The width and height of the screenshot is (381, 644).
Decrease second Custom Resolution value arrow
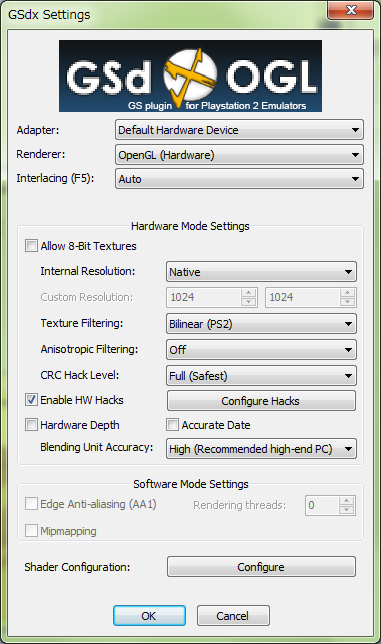tap(347, 302)
